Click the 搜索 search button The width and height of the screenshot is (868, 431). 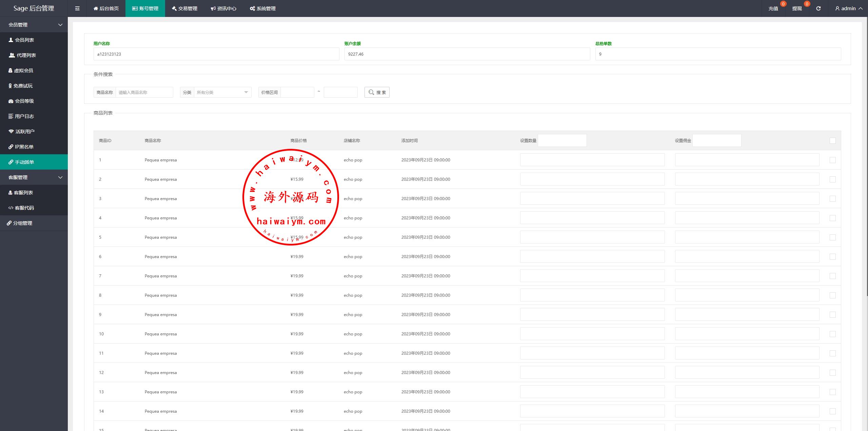click(x=377, y=92)
